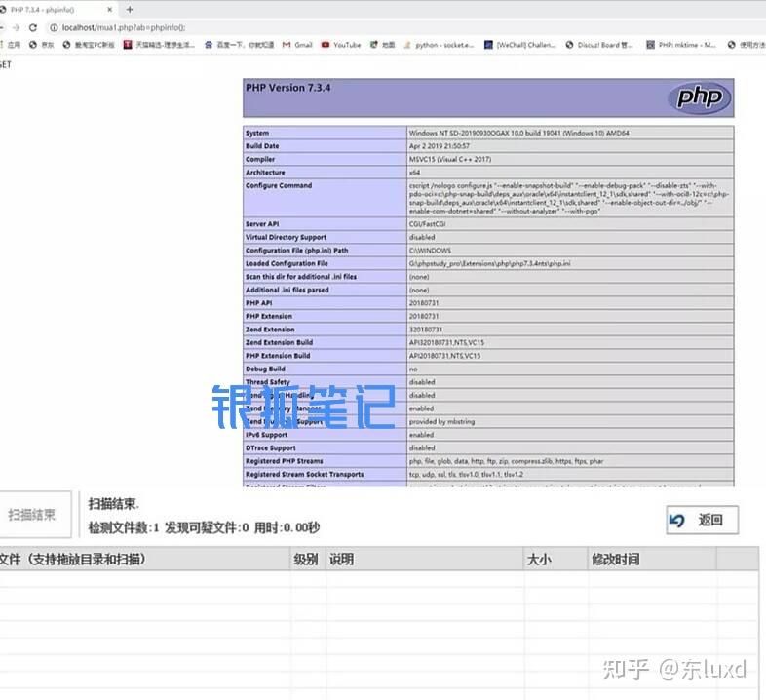
Task: Click the provided by mbstring value
Action: pos(441,422)
